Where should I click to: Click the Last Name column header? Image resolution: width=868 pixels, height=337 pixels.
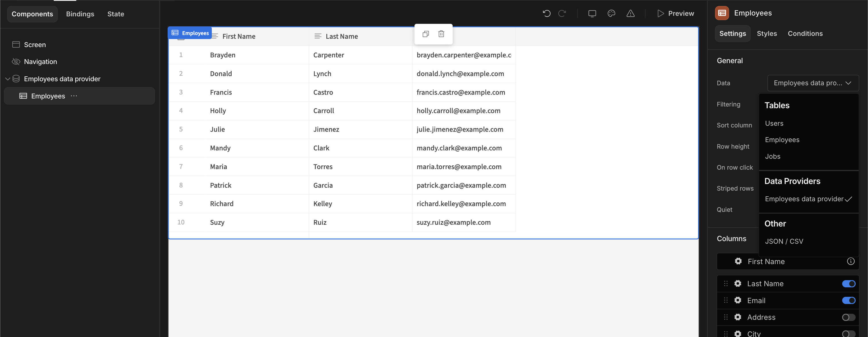[360, 36]
